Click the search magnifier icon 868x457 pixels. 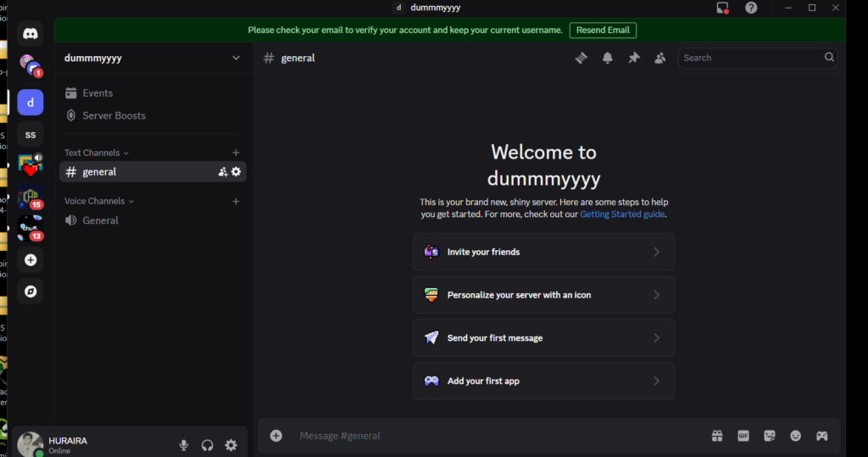coord(829,57)
